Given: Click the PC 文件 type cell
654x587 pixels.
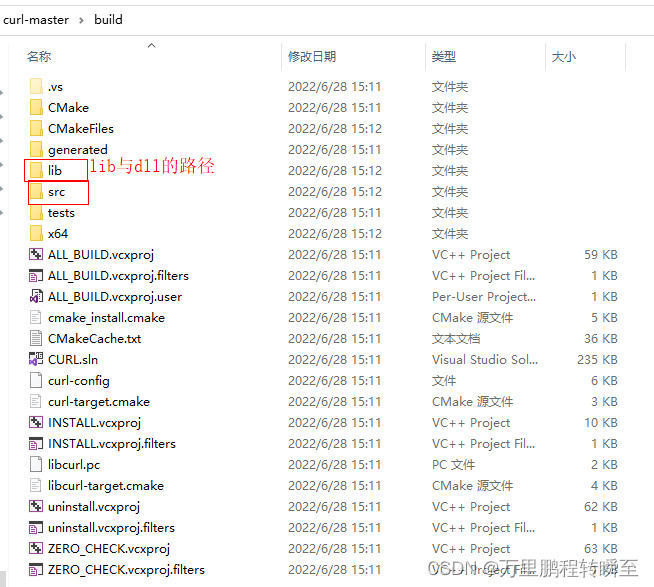Looking at the screenshot, I should pos(454,464).
